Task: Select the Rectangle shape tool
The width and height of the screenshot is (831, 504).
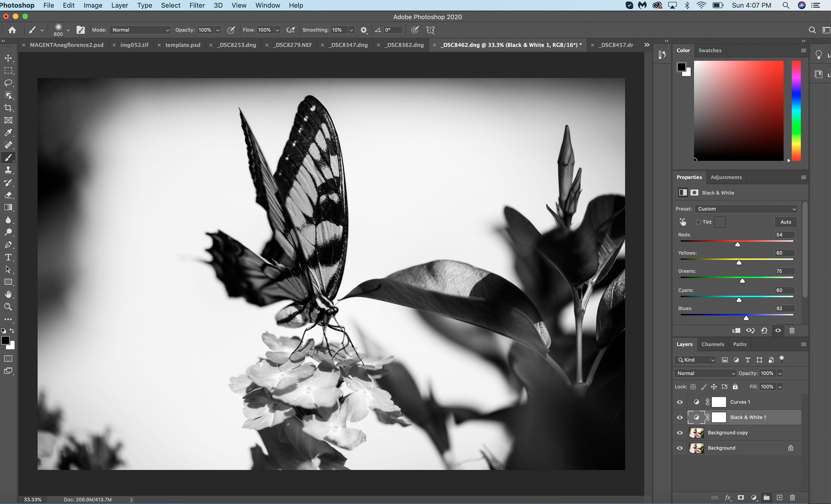Action: (8, 282)
